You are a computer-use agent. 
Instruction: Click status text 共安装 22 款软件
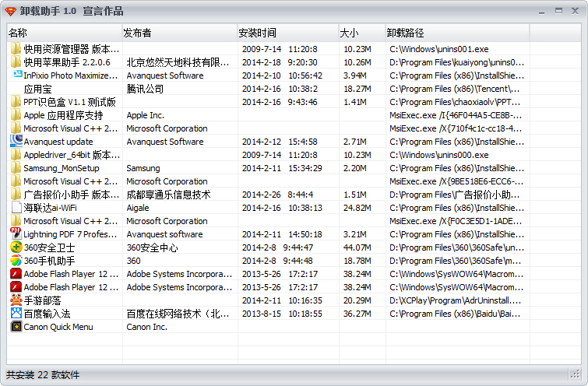43,375
